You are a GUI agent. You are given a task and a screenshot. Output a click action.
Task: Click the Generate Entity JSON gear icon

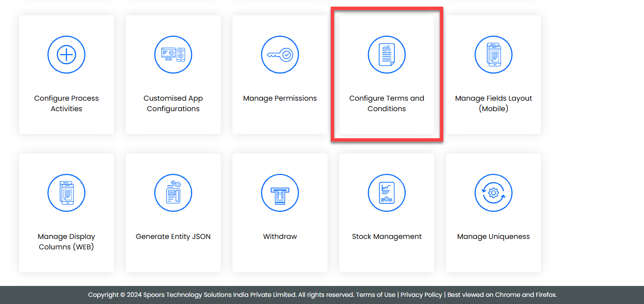tap(173, 193)
